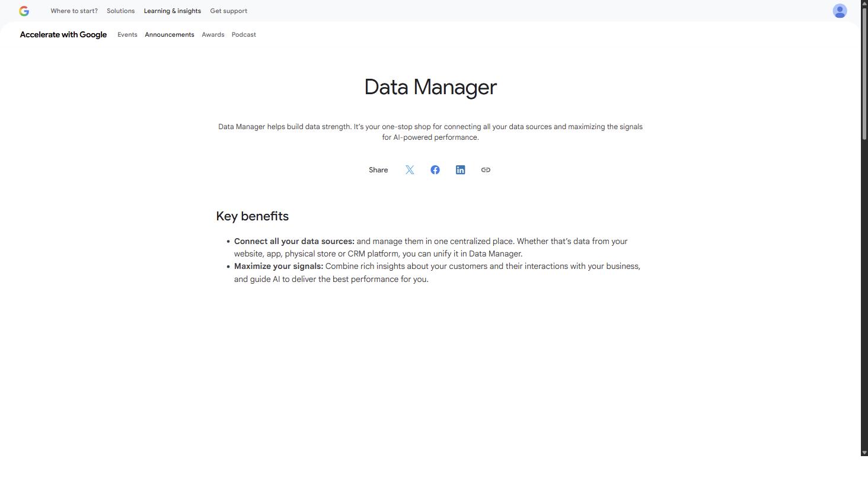Open the Podcast tab
868x481 pixels.
click(x=244, y=34)
